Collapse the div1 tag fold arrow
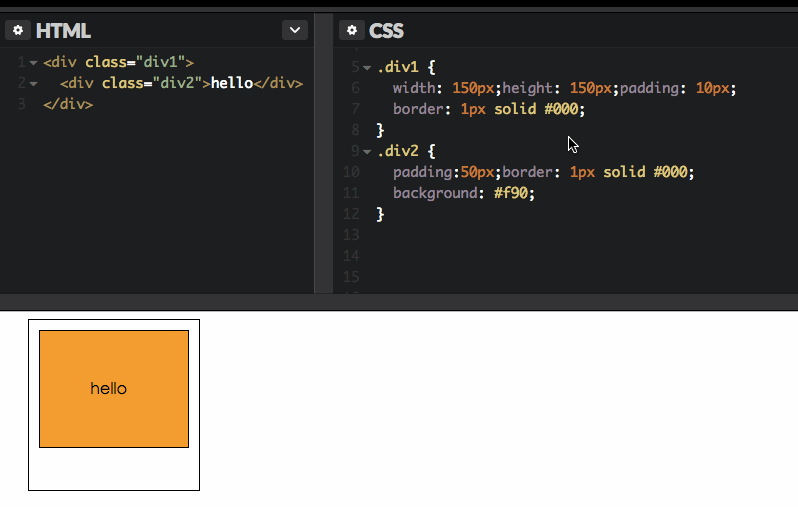 pyautogui.click(x=33, y=63)
